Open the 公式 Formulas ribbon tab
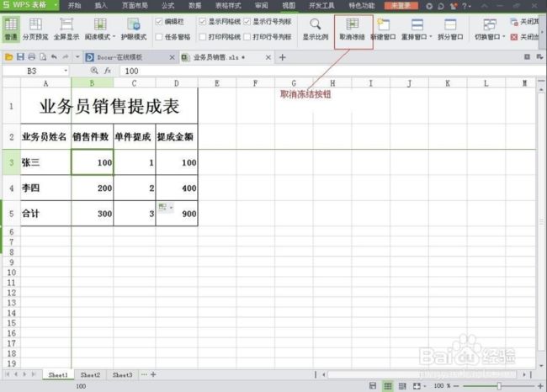 pos(167,5)
